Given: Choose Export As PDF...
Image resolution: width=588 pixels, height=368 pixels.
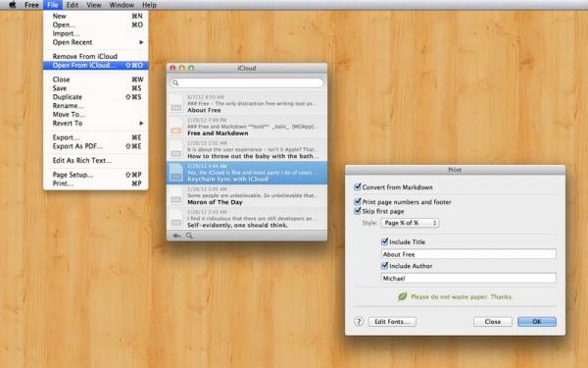Looking at the screenshot, I should 96,146.
